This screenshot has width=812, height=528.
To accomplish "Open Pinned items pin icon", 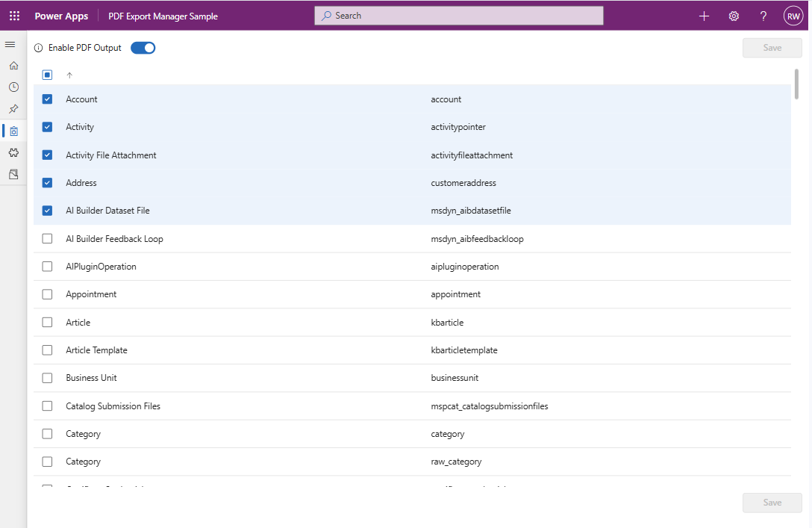I will pyautogui.click(x=14, y=109).
